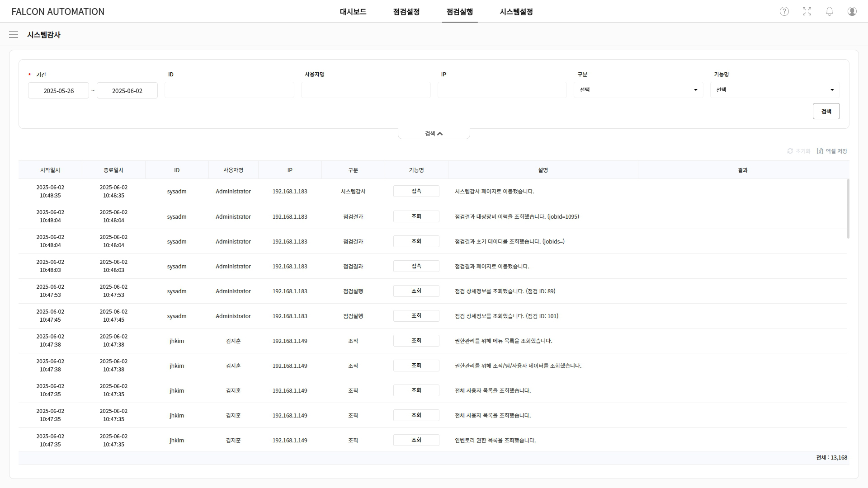Click the 시스템감사 page title

44,35
